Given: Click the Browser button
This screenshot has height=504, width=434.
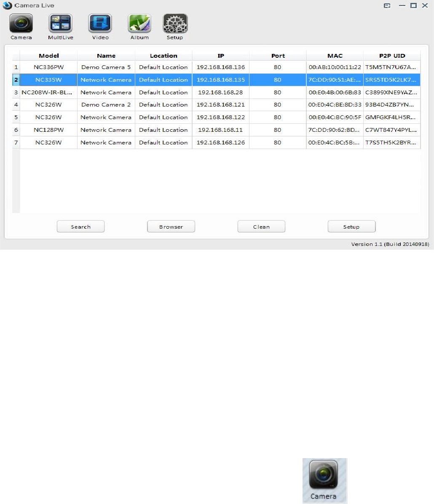Looking at the screenshot, I should tap(171, 226).
